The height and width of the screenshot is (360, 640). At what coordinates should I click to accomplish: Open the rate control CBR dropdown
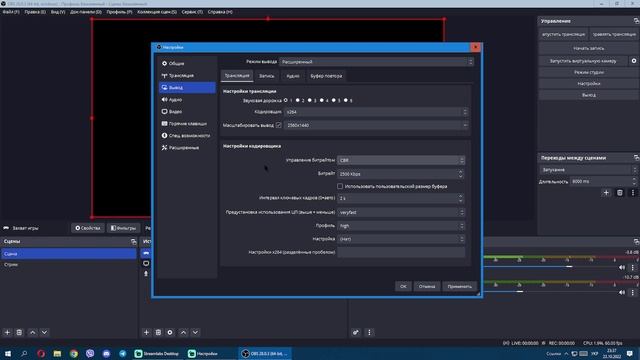[x=401, y=160]
